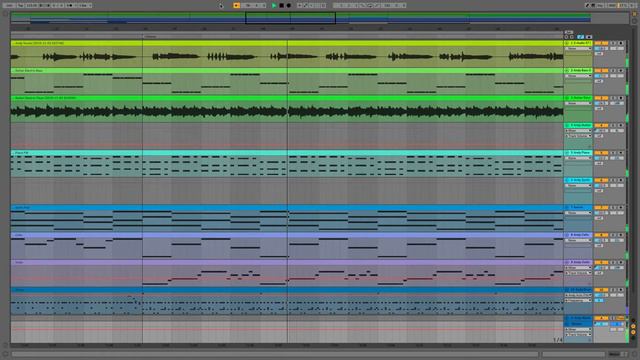The height and width of the screenshot is (360, 640).
Task: Arm track 4 for recording
Action: coord(621,125)
